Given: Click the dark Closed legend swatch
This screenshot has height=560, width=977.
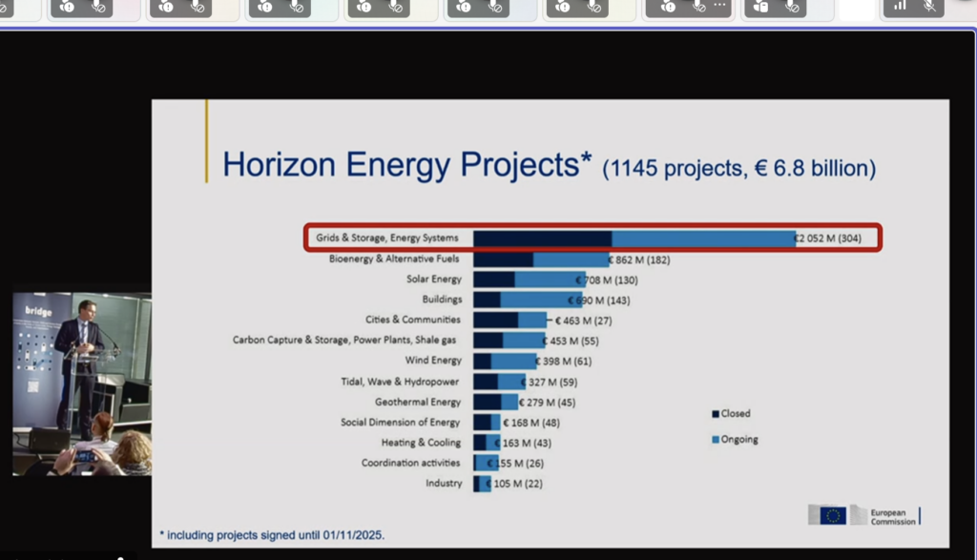Looking at the screenshot, I should (715, 414).
